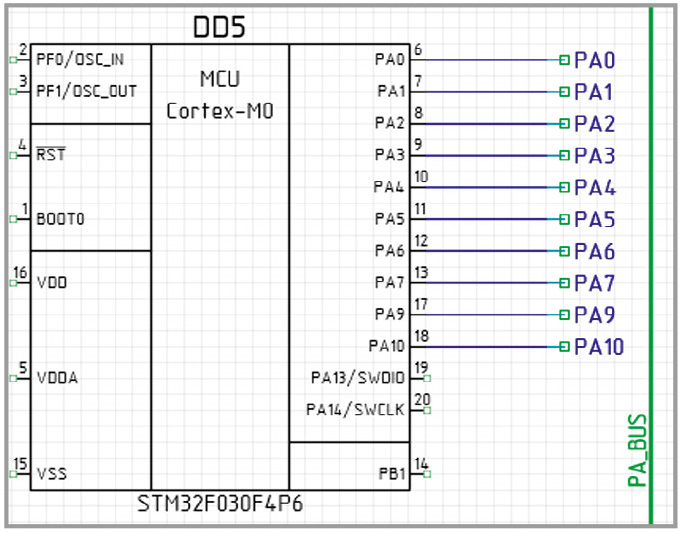Click pin number 14 beside PB1
The image size is (681, 533).
tap(421, 463)
